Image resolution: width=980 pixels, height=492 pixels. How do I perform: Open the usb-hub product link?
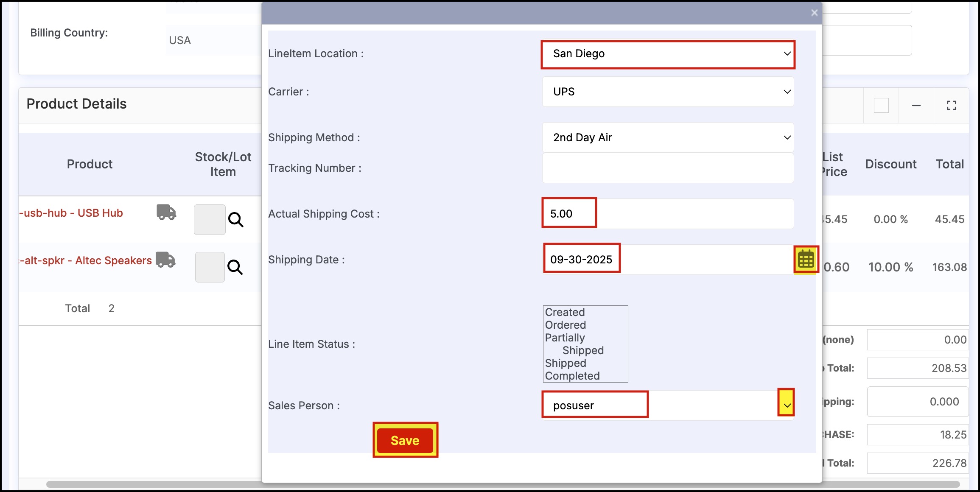click(72, 213)
